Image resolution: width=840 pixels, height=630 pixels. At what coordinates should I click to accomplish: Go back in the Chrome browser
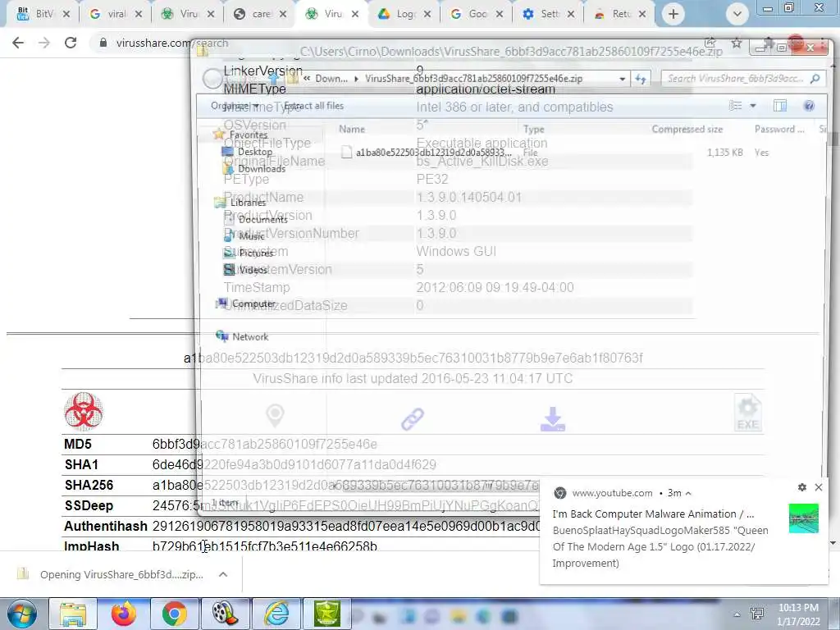pyautogui.click(x=18, y=43)
